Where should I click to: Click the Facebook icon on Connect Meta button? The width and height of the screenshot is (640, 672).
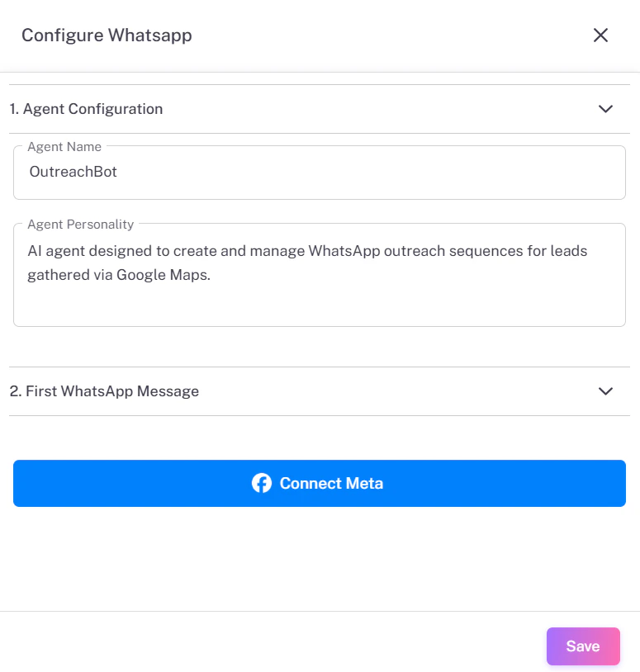262,483
